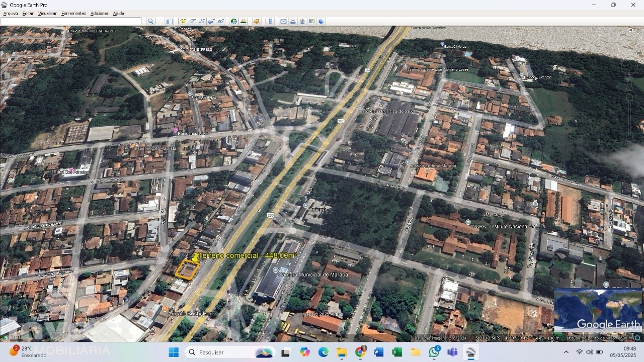Open the Editar menu
Image resolution: width=644 pixels, height=362 pixels.
click(x=28, y=14)
